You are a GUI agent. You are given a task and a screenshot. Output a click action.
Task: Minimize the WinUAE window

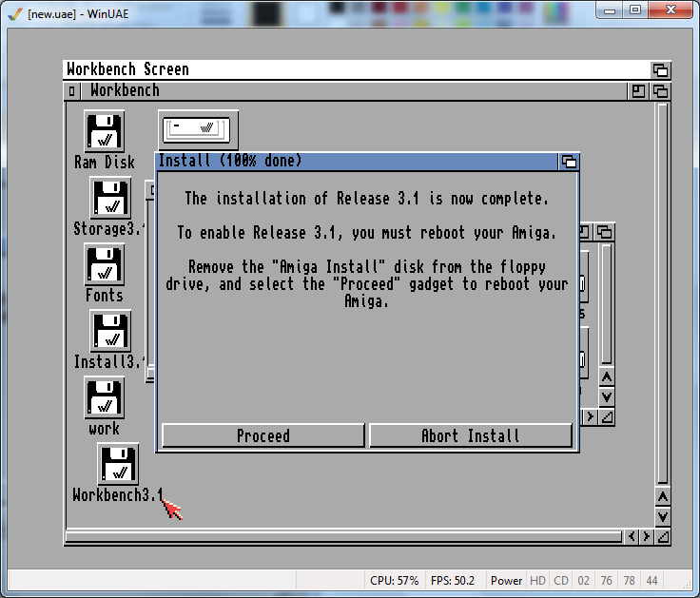point(611,10)
